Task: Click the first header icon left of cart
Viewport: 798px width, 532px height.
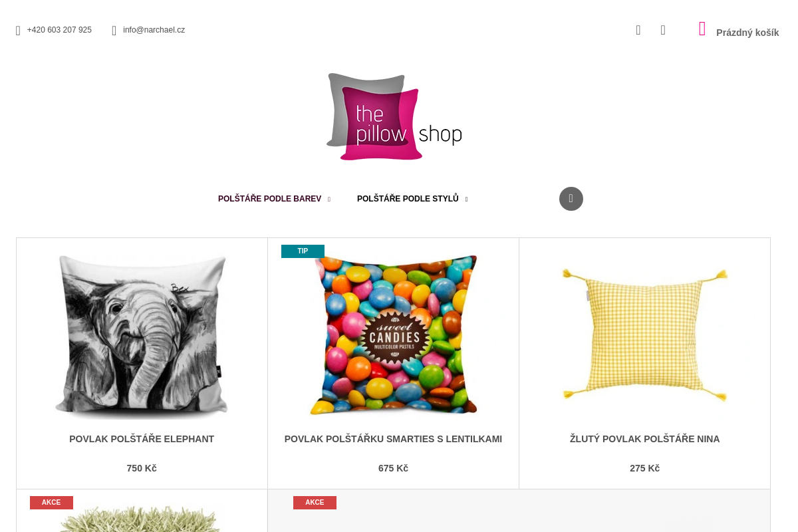Action: [638, 30]
